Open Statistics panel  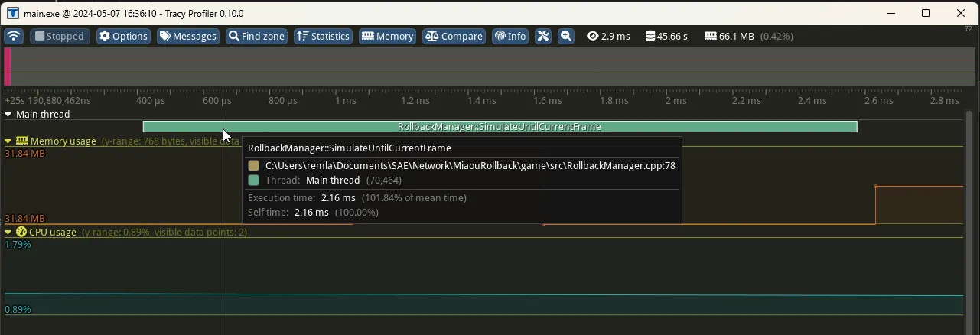point(322,37)
